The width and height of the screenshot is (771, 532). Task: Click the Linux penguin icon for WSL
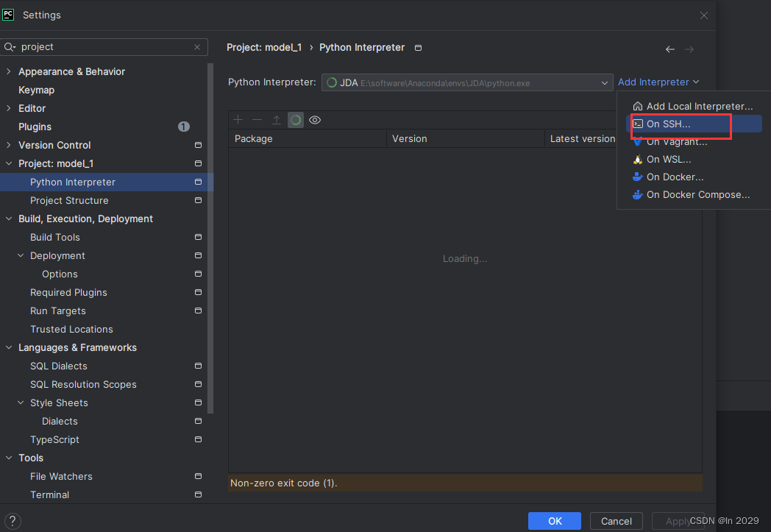pos(638,159)
